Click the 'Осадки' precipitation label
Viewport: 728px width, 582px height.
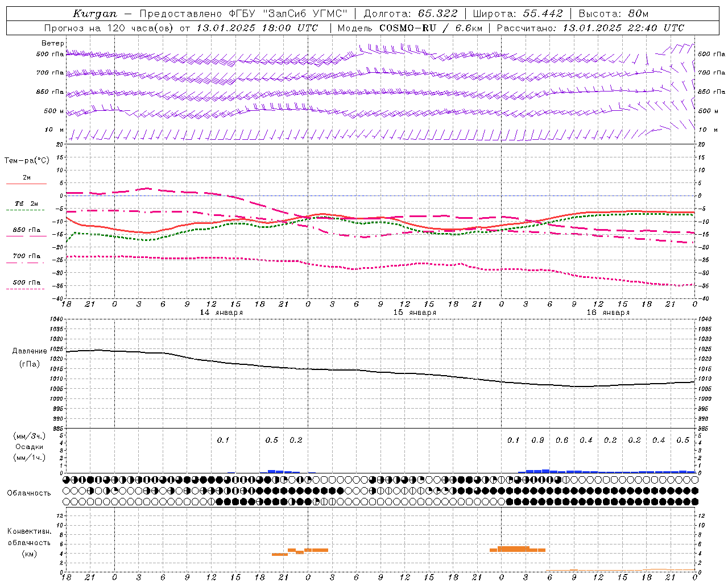pyautogui.click(x=30, y=447)
